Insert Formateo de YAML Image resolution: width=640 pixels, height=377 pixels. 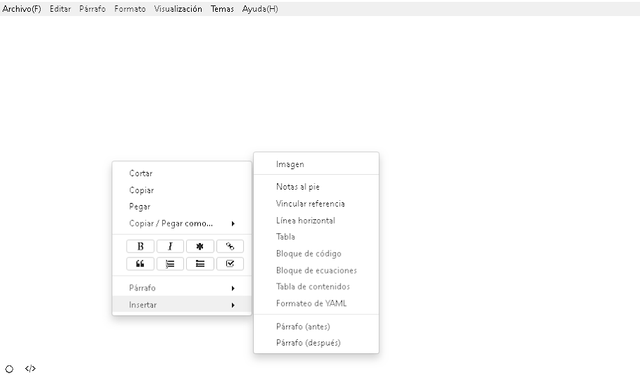click(x=316, y=303)
